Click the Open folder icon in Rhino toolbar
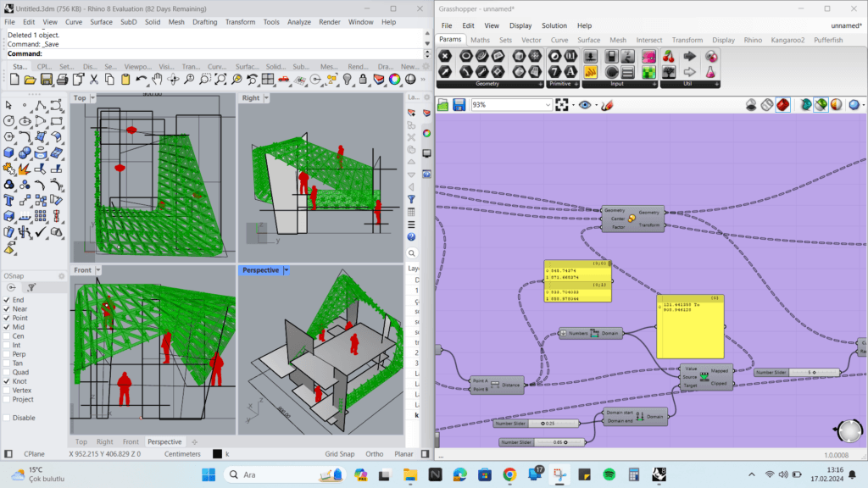Image resolution: width=868 pixels, height=488 pixels. click(x=30, y=80)
